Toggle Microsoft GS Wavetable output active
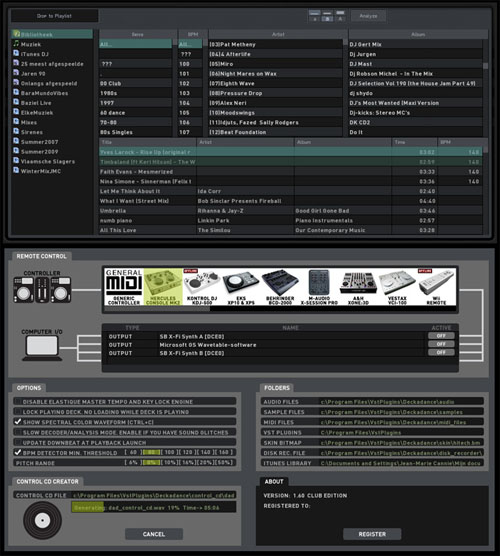This screenshot has height=556, width=500. [441, 344]
